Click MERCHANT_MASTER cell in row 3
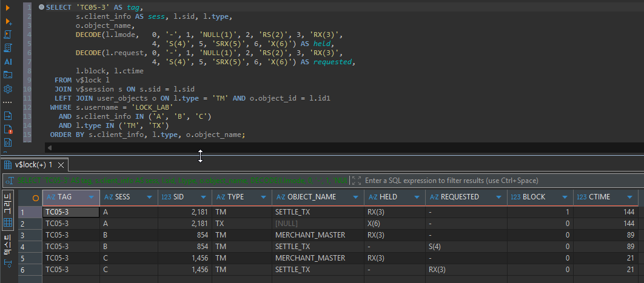 tap(318, 235)
